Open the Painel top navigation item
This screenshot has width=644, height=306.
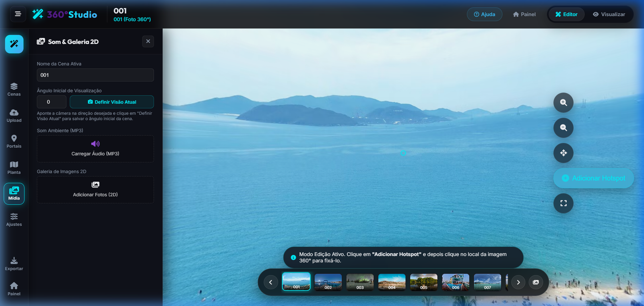tap(524, 14)
